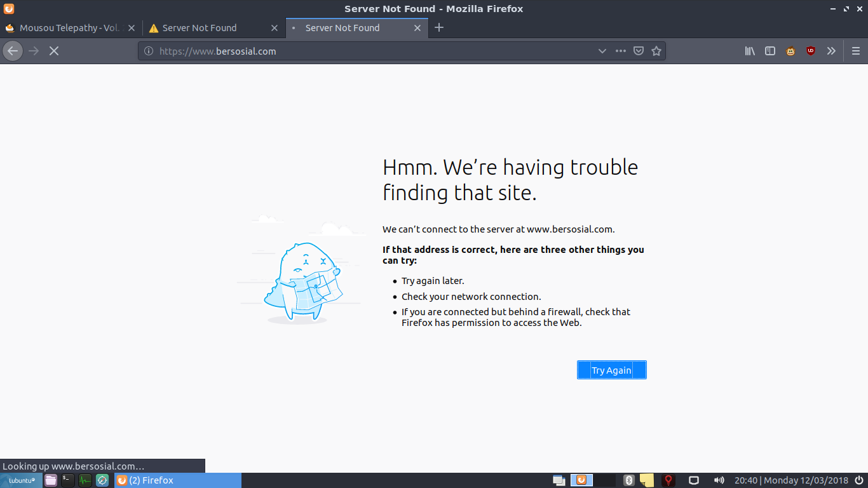Screen dimensions: 868x488
Task: Switch to second Server Not Found tab
Action: [214, 28]
